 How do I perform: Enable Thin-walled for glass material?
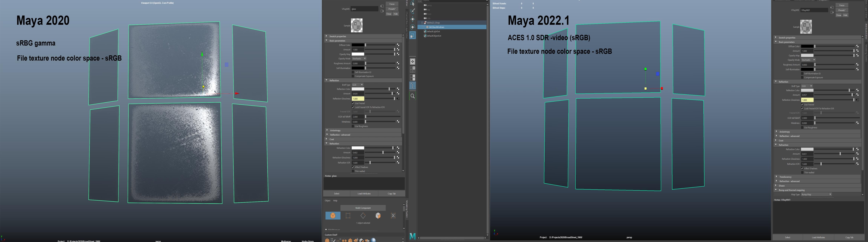pos(353,171)
